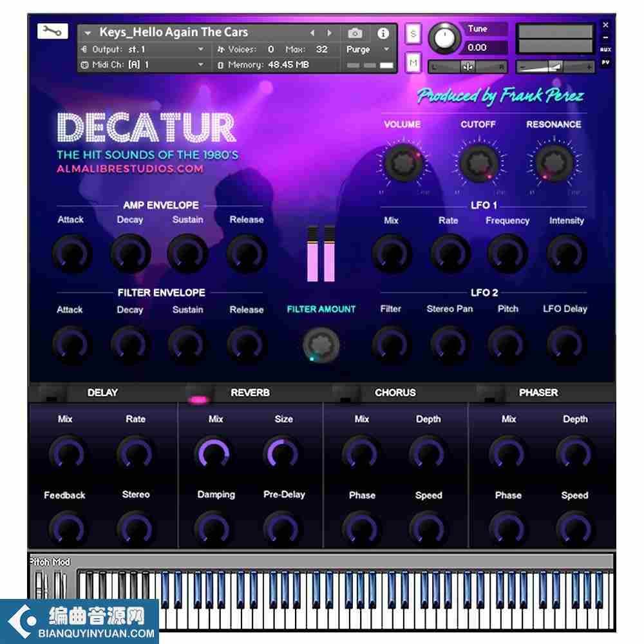
Task: Open the wrench instrument edit mode
Action: click(x=52, y=31)
